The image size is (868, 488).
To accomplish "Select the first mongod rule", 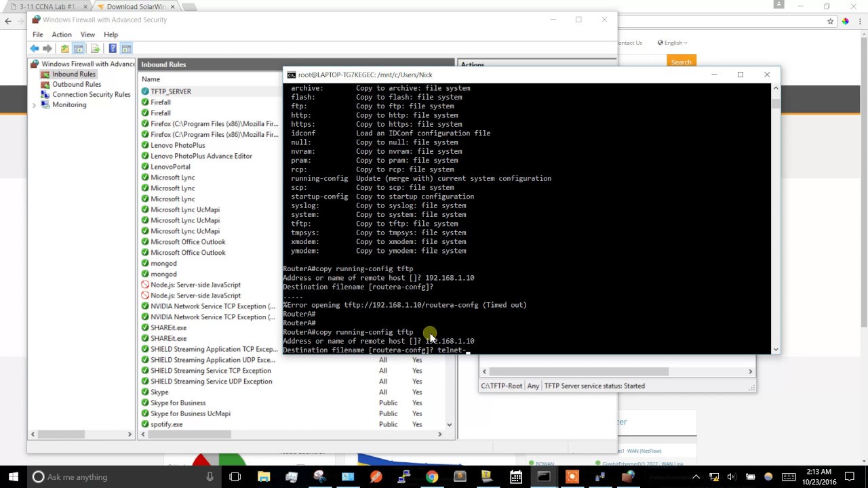I will [x=163, y=263].
